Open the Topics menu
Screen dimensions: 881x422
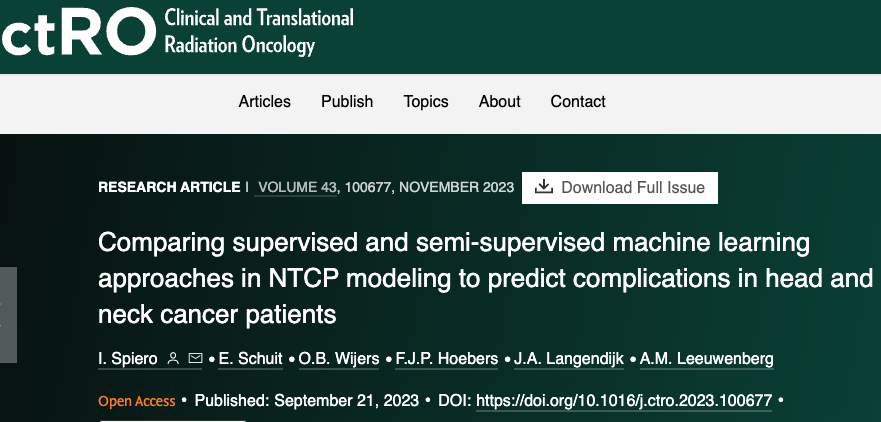point(426,101)
